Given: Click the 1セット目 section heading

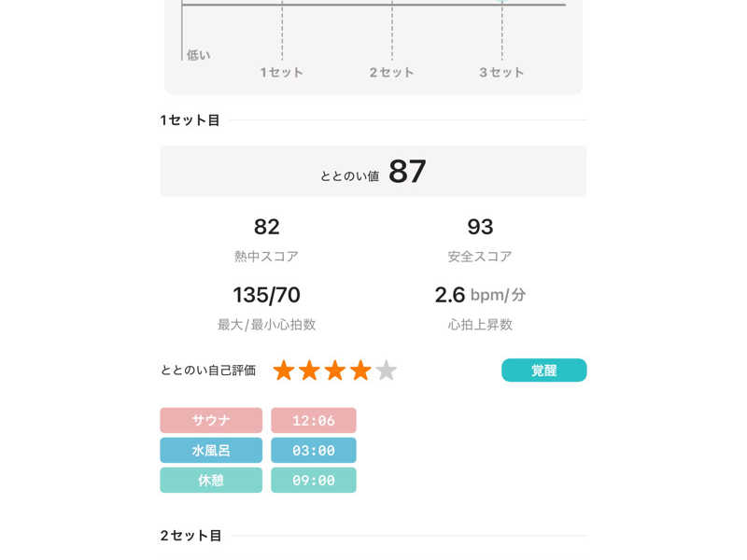Looking at the screenshot, I should tap(190, 120).
